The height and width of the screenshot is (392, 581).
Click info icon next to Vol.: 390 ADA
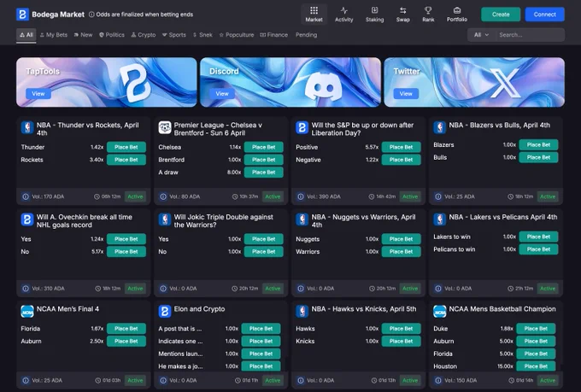click(301, 196)
